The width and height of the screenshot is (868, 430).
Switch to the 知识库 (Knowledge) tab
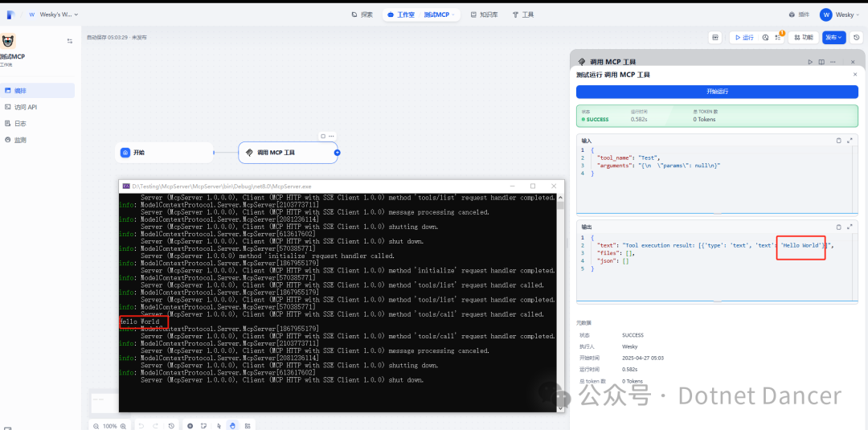pyautogui.click(x=484, y=15)
